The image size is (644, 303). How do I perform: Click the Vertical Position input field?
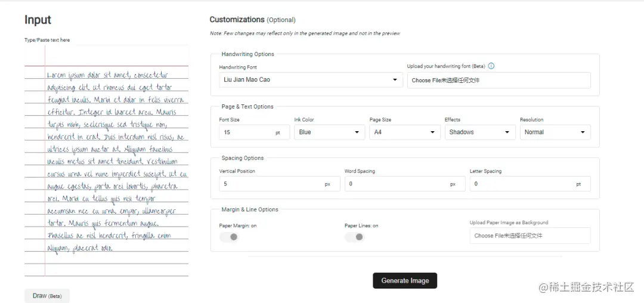(x=271, y=184)
